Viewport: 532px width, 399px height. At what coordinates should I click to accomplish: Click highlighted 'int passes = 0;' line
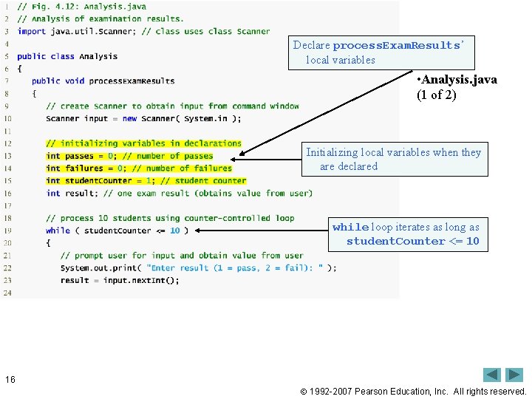coord(129,156)
